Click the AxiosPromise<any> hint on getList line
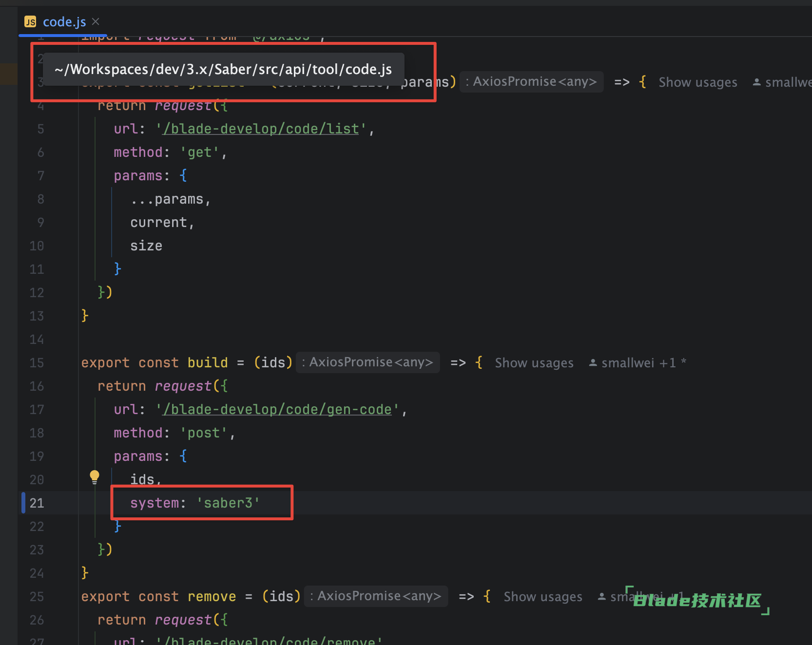Screen dimensions: 812x645 tap(532, 82)
